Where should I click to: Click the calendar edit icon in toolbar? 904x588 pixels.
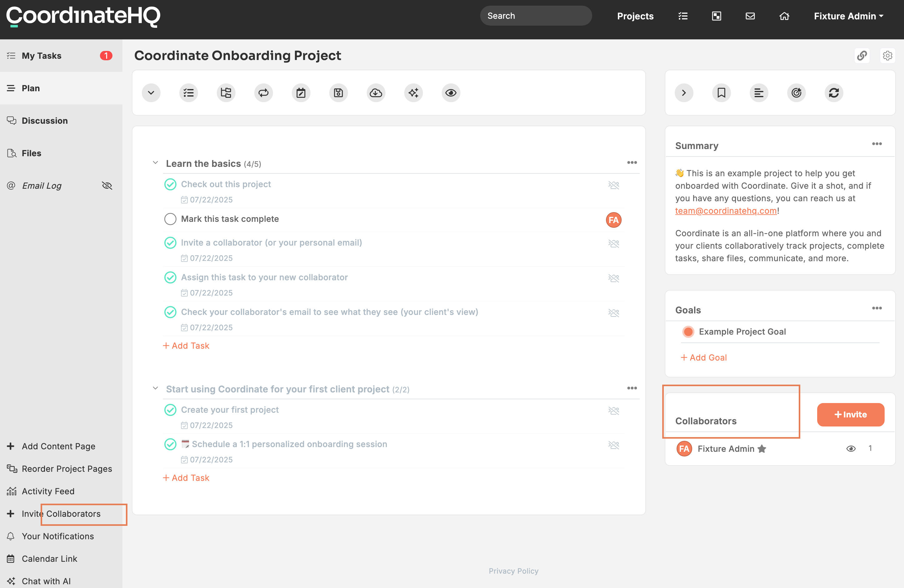click(x=301, y=93)
